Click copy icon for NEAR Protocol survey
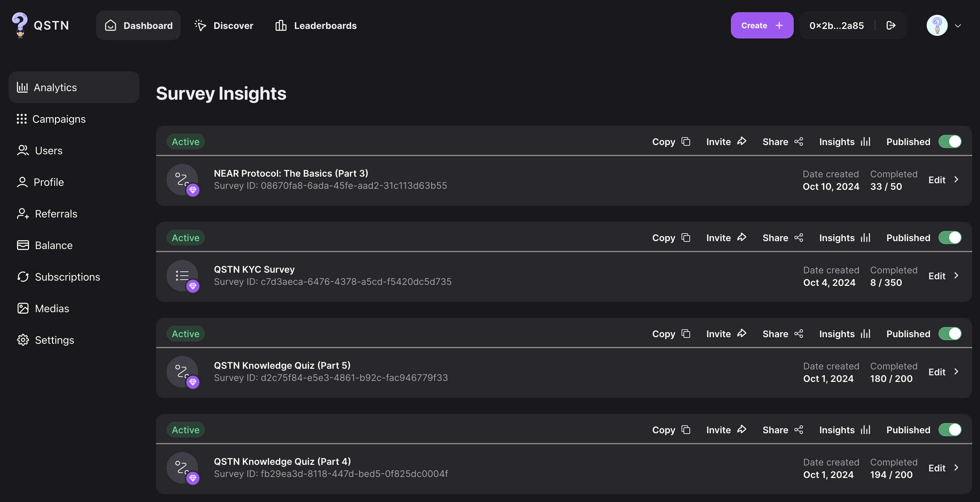This screenshot has width=980, height=502. (x=685, y=141)
